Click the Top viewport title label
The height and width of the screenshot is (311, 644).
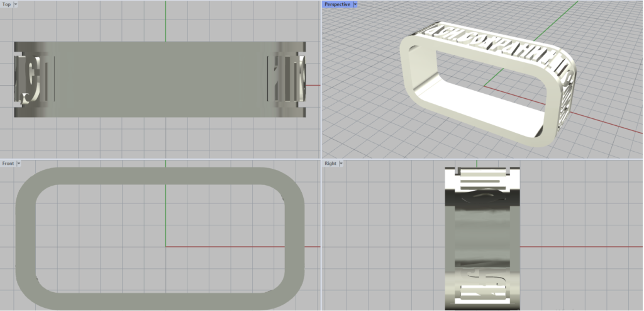(6, 4)
